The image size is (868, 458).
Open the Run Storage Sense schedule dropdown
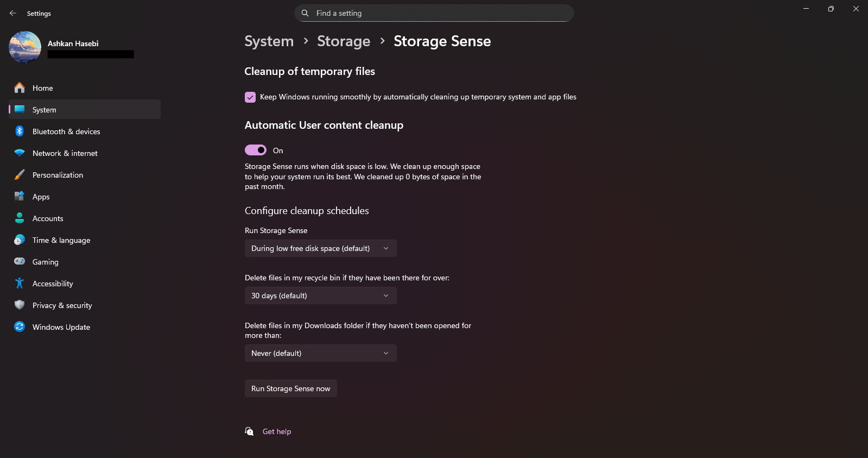(x=320, y=248)
